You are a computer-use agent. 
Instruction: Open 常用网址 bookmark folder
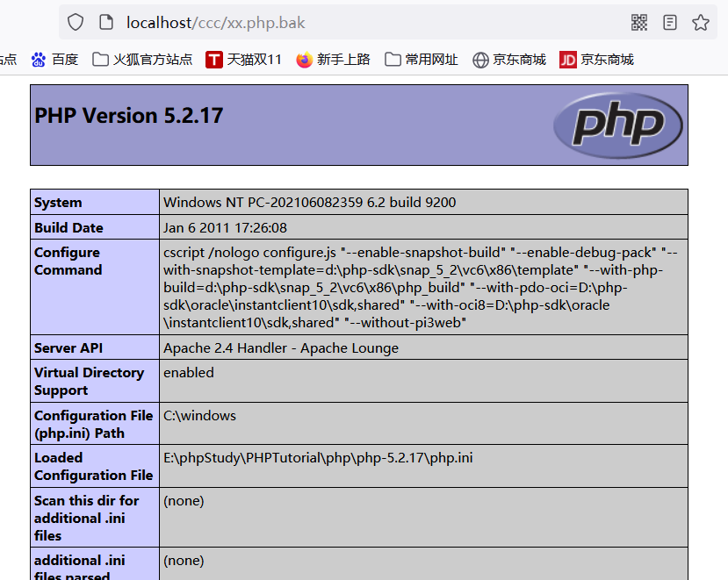pos(422,60)
